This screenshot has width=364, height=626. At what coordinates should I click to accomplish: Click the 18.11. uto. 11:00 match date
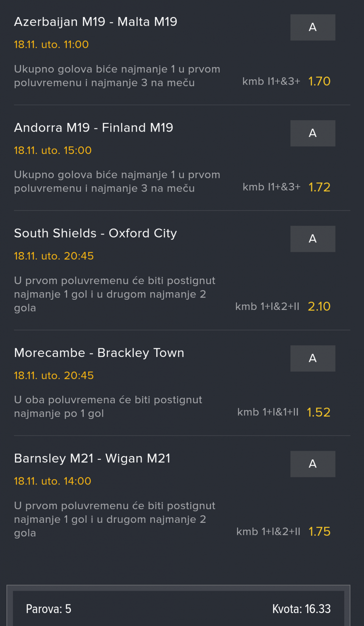pos(51,45)
